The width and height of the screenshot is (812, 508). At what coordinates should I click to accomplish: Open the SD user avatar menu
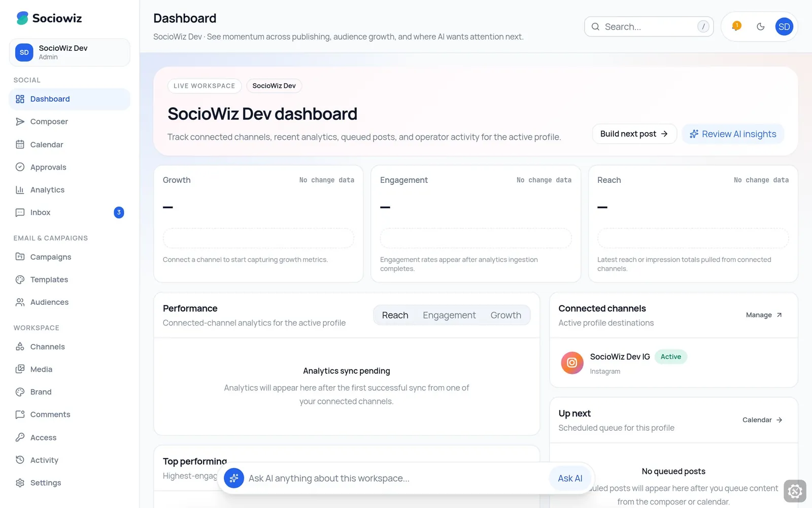click(x=784, y=26)
